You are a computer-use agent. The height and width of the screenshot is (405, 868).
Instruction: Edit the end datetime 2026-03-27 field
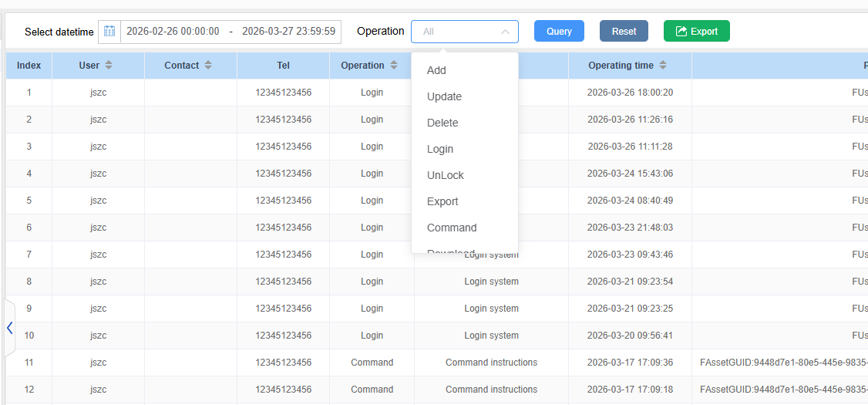[288, 32]
